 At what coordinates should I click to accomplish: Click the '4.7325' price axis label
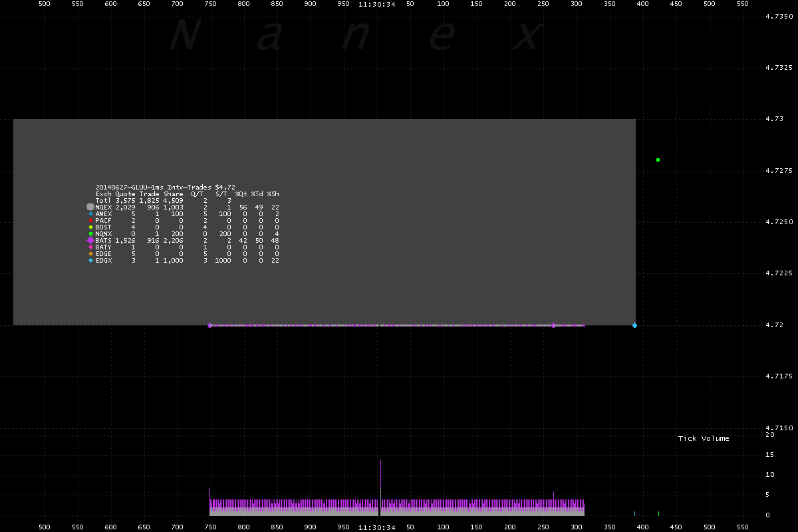779,68
